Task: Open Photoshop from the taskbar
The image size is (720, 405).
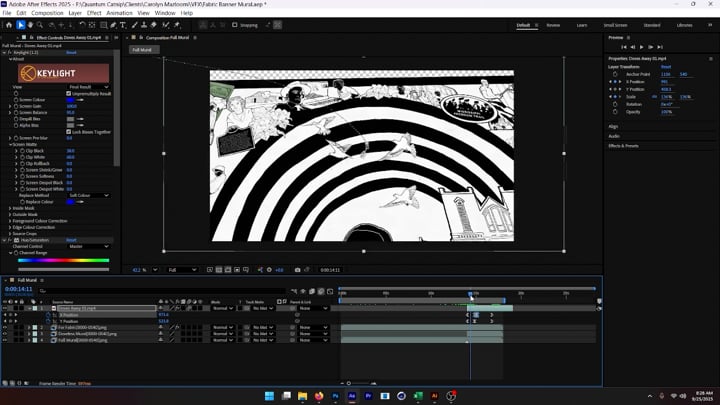Action: (335, 396)
